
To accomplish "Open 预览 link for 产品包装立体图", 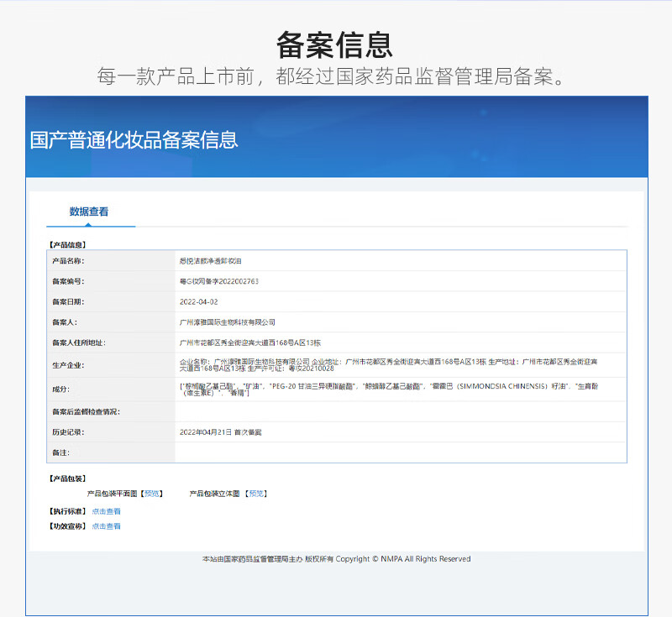I will 256,494.
